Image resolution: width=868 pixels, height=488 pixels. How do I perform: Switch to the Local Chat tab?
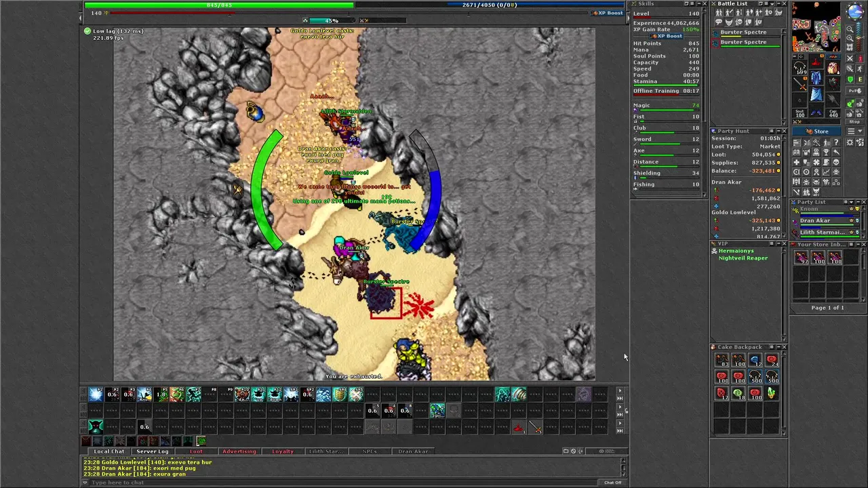click(x=109, y=451)
